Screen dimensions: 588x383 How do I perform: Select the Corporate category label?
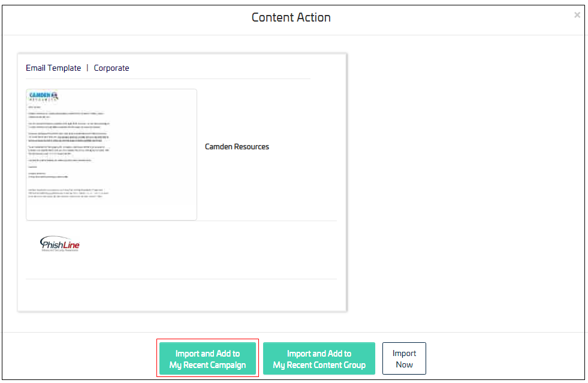click(111, 68)
